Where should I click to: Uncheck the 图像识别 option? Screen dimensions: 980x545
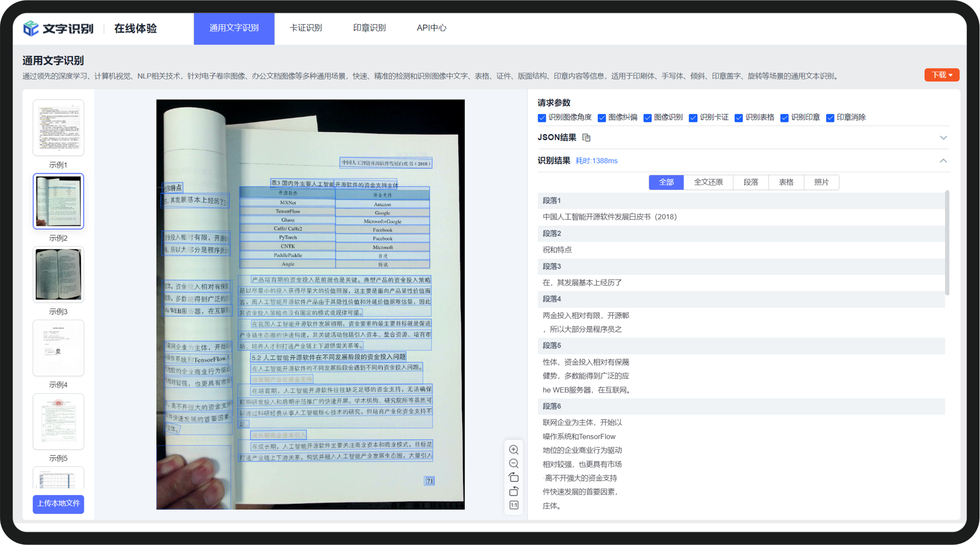click(x=647, y=118)
